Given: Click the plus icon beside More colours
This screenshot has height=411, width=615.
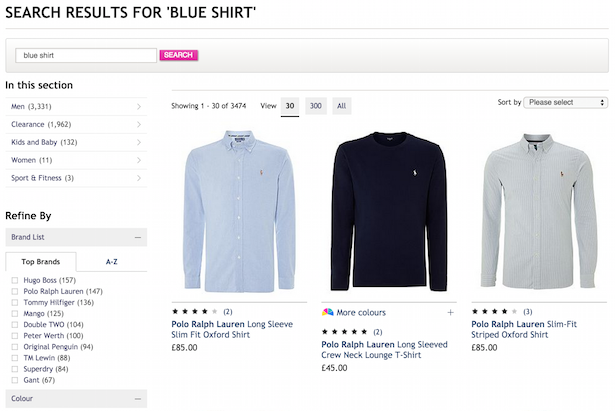Looking at the screenshot, I should [x=450, y=312].
